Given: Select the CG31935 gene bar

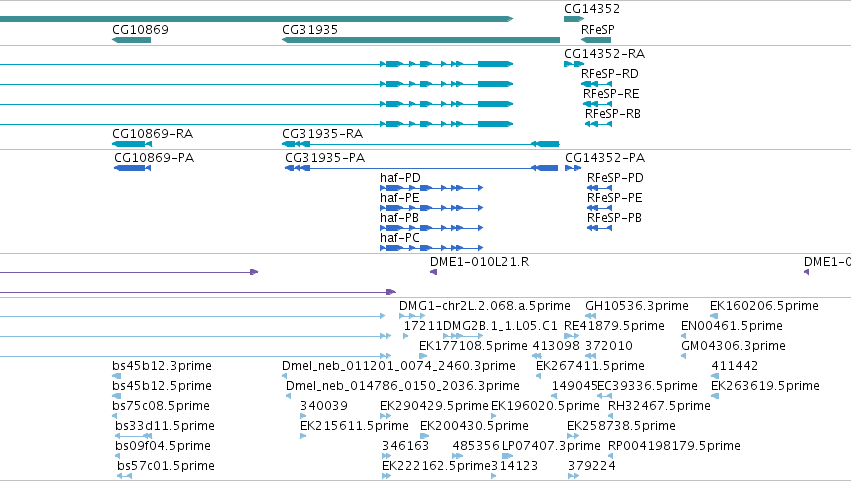Looking at the screenshot, I should (x=421, y=40).
